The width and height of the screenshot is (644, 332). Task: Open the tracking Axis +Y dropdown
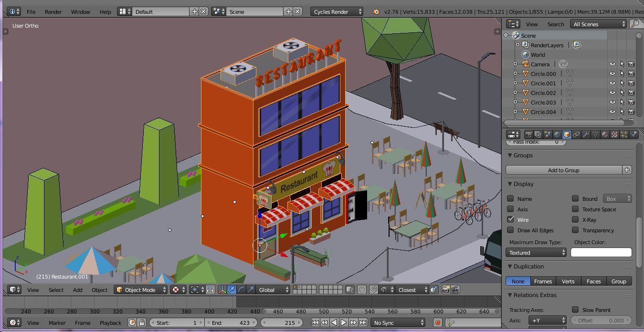coord(547,320)
